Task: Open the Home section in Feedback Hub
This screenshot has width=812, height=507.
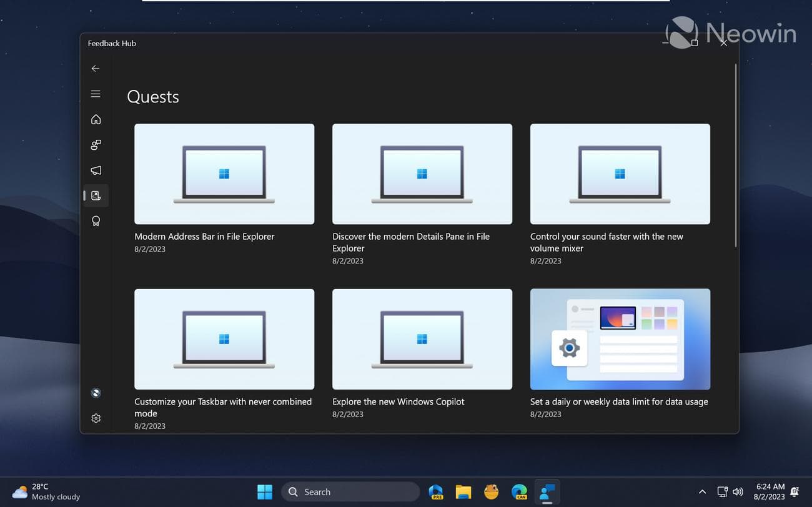Action: point(96,119)
